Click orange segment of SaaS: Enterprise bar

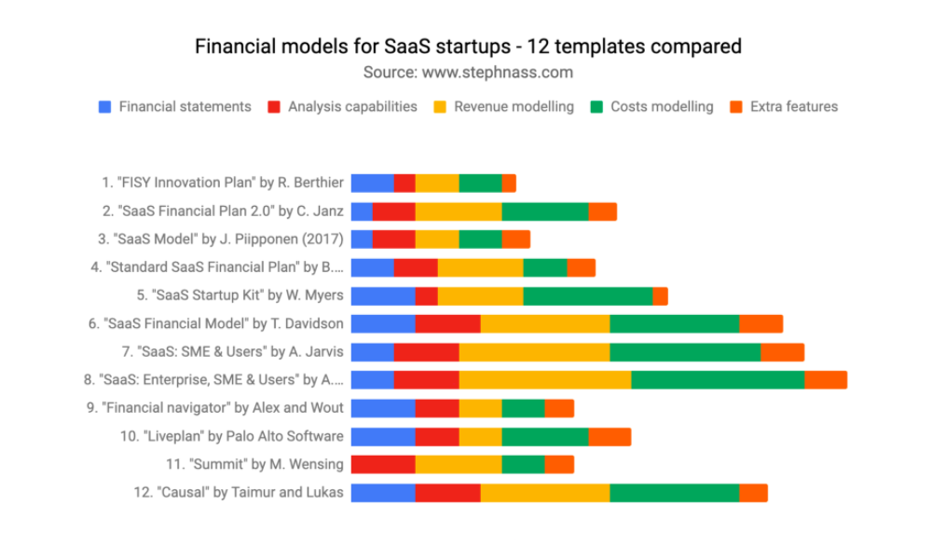[826, 380]
